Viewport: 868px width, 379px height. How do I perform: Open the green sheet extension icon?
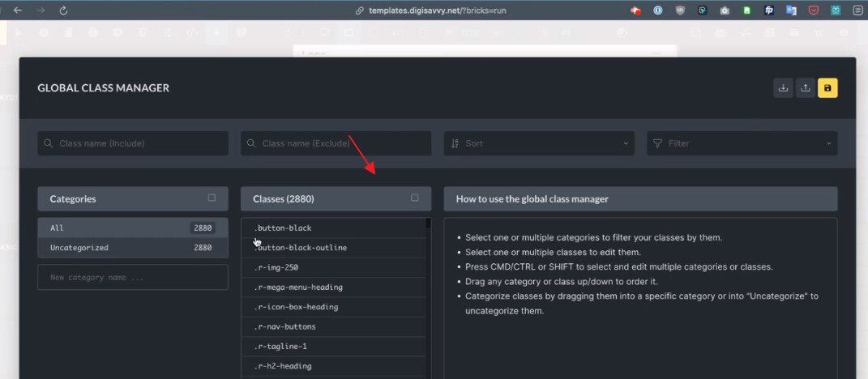coord(746,11)
